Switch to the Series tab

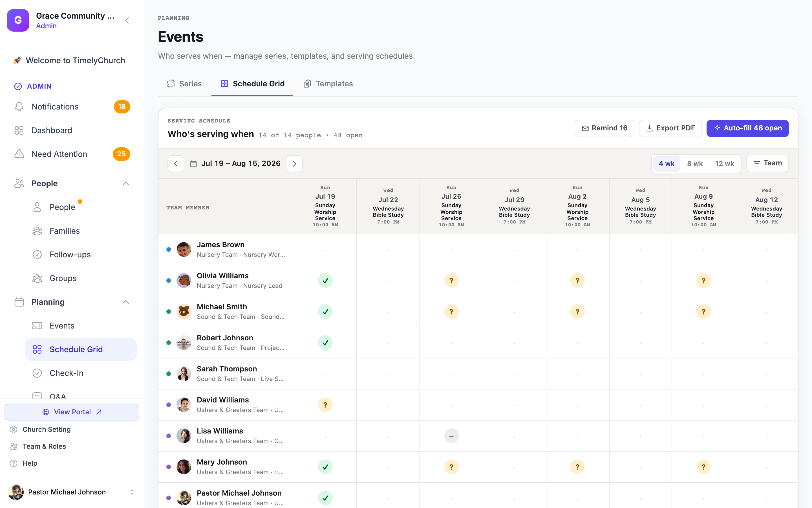click(x=184, y=84)
